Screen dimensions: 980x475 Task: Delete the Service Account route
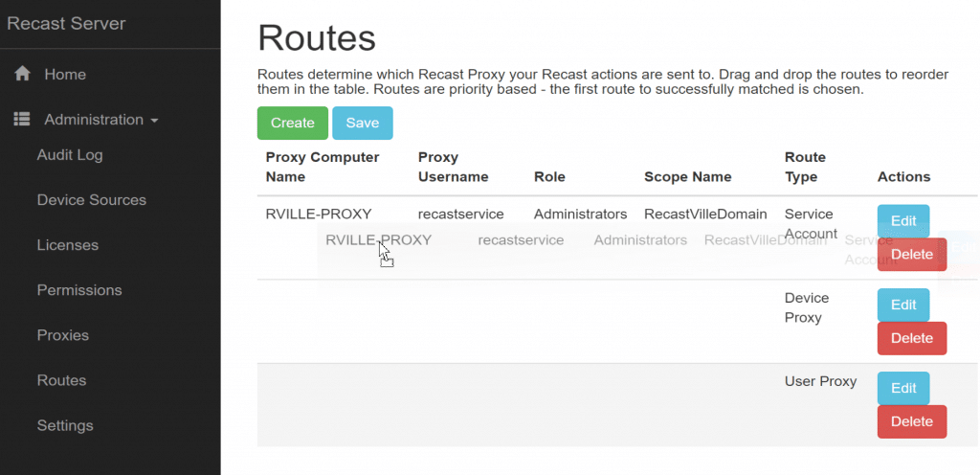coord(911,255)
